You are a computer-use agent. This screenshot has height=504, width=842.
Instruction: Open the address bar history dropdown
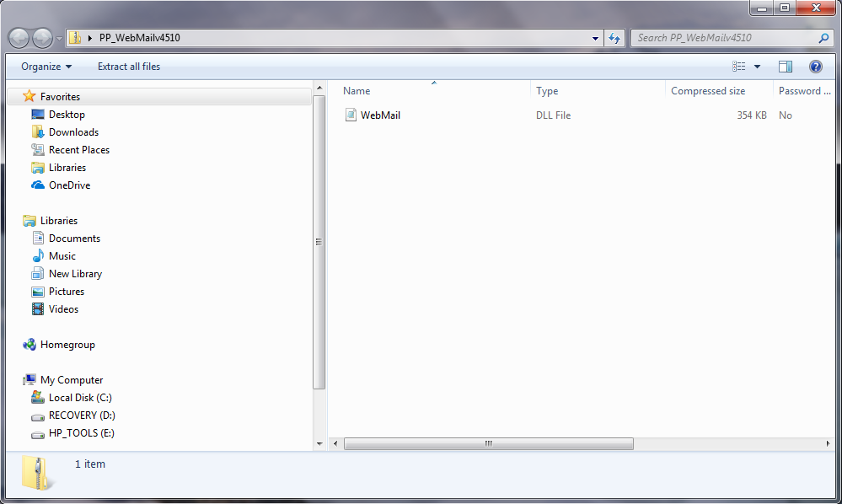pos(595,38)
